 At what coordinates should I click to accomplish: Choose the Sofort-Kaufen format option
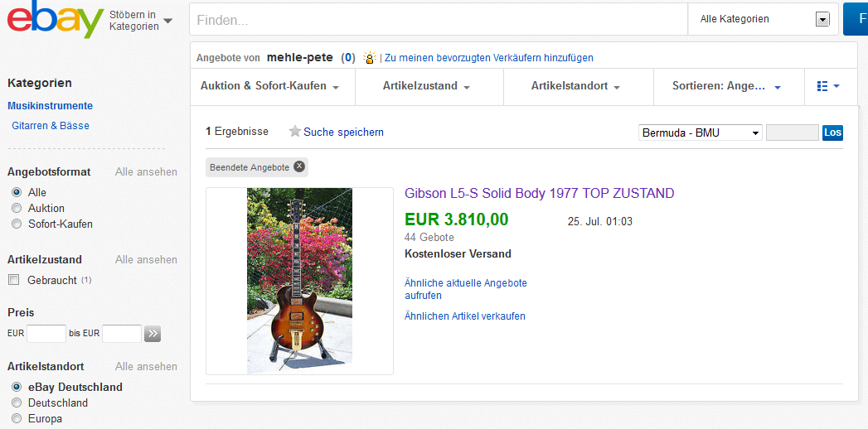(17, 224)
